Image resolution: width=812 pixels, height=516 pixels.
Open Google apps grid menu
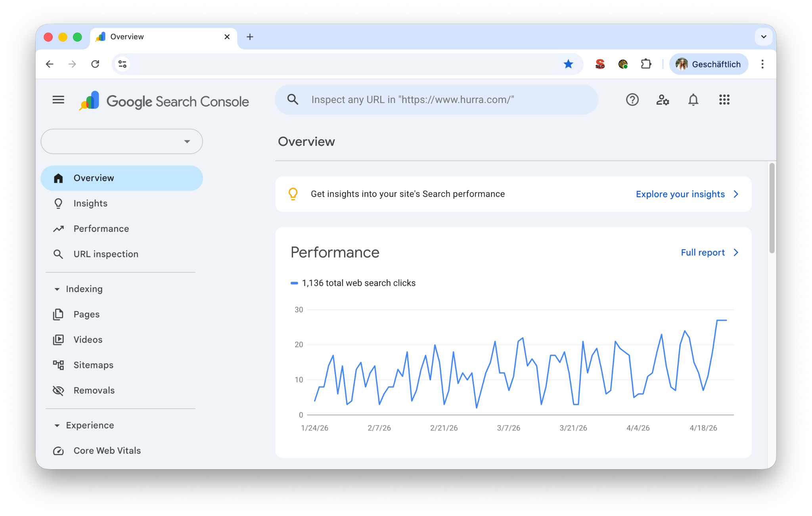coord(724,100)
